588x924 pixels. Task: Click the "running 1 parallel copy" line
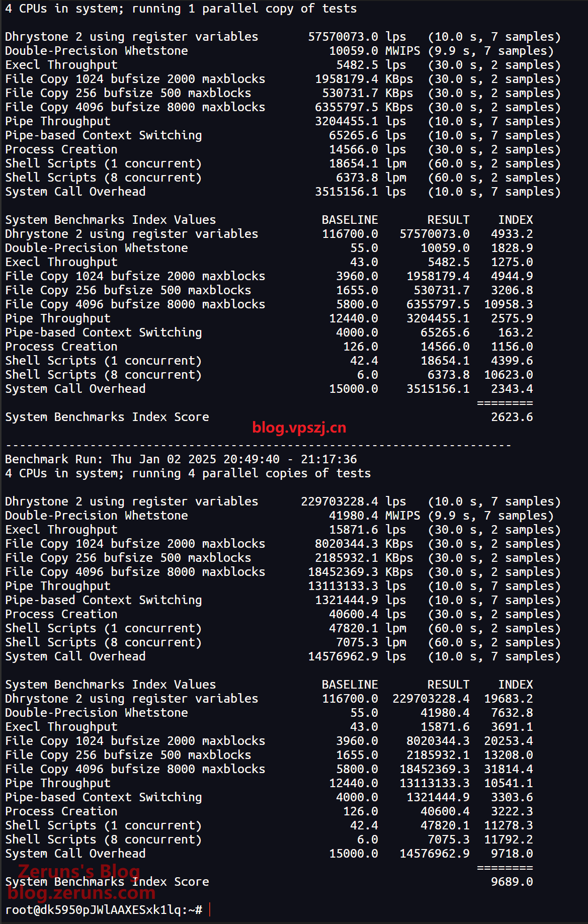(x=181, y=9)
